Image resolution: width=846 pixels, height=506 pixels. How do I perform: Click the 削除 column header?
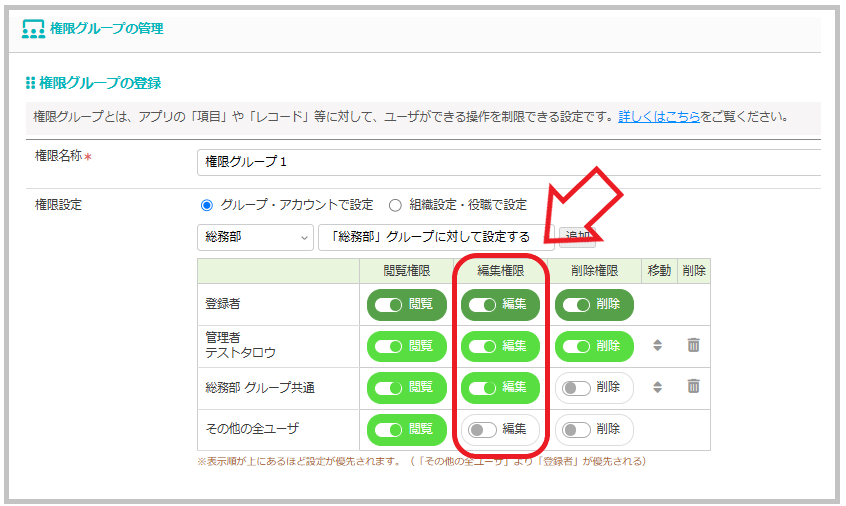coord(694,271)
